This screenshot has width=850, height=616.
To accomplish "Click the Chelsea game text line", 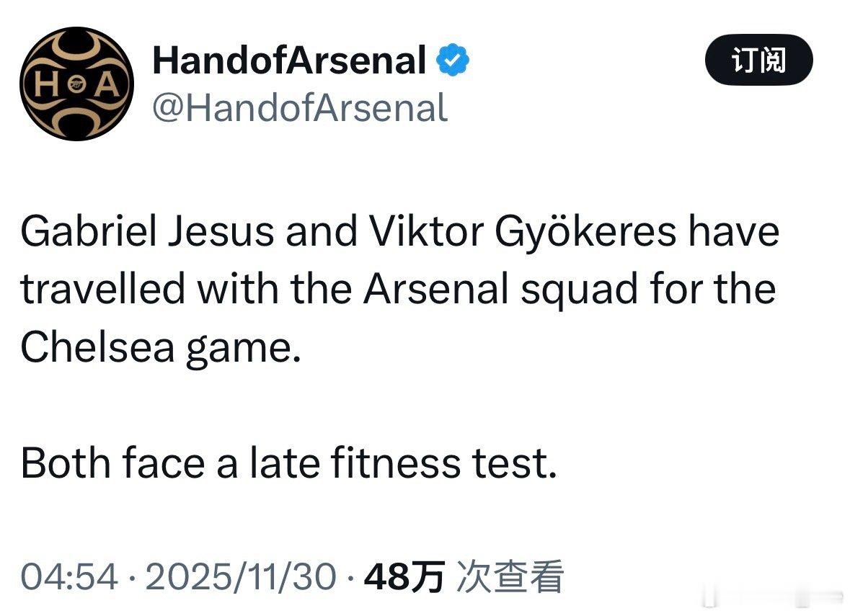I will click(160, 347).
